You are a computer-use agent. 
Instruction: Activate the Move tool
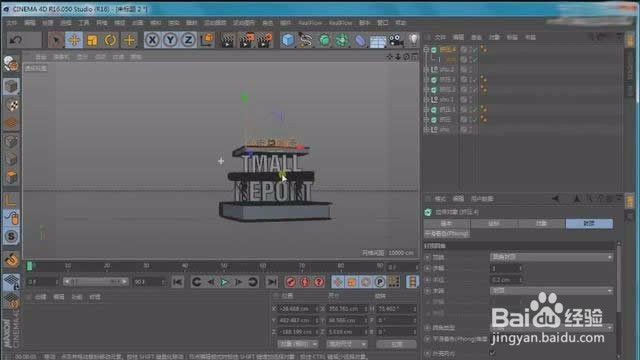[74, 40]
